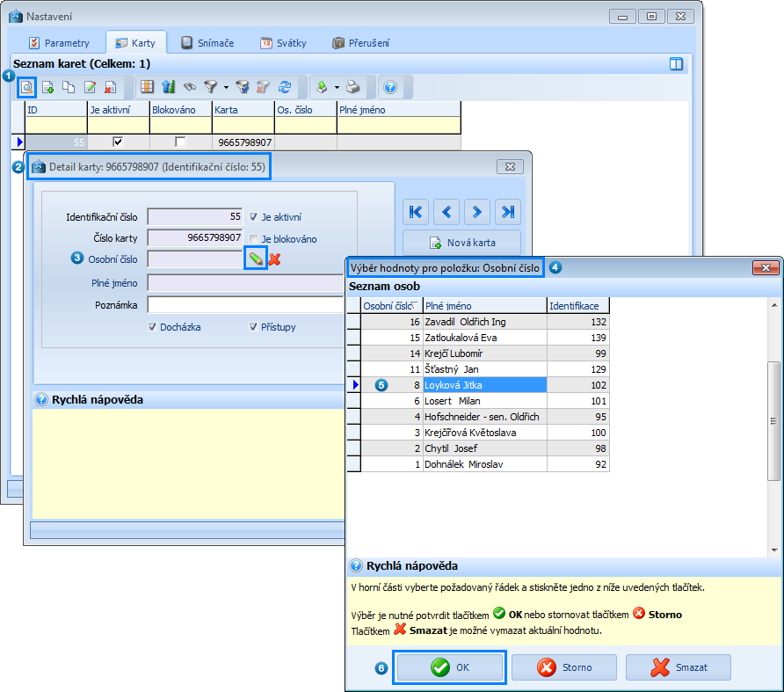Image resolution: width=784 pixels, height=692 pixels.
Task: Open the filter funnel dropdown arrow
Action: point(226,88)
